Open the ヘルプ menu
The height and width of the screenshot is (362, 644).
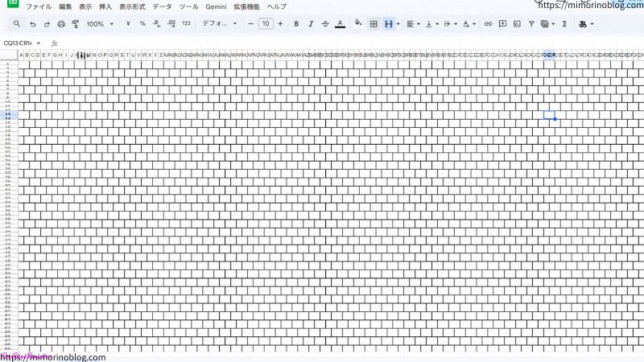tap(277, 6)
